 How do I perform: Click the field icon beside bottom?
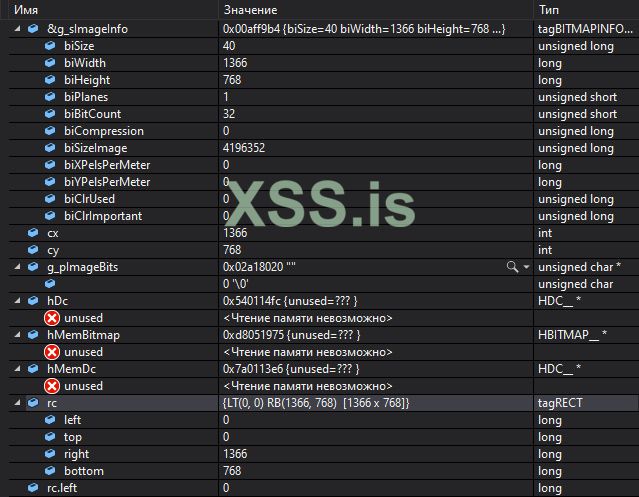click(50, 471)
